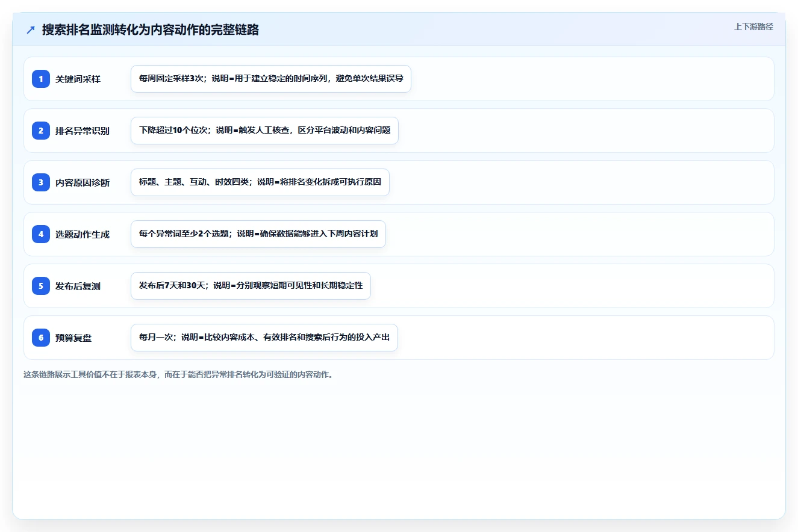Select step number 4 badge
Screen dimensions: 798x532
(41, 234)
